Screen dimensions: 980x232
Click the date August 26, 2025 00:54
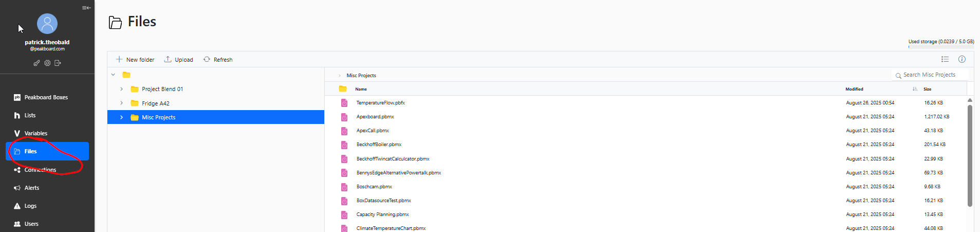coord(870,103)
